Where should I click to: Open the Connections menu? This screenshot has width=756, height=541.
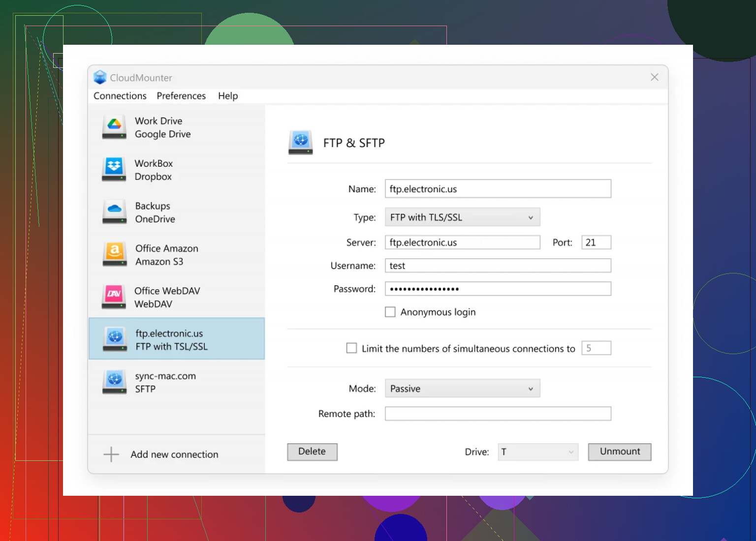(x=120, y=96)
